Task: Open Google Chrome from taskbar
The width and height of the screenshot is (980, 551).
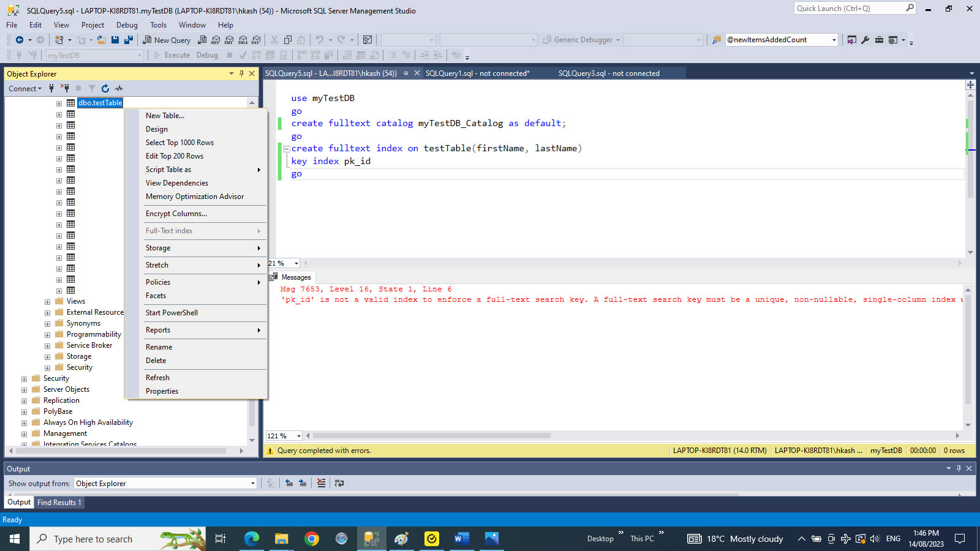Action: (x=312, y=539)
